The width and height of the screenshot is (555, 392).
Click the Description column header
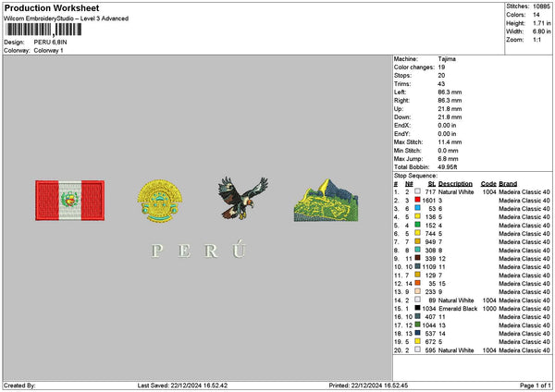click(455, 184)
